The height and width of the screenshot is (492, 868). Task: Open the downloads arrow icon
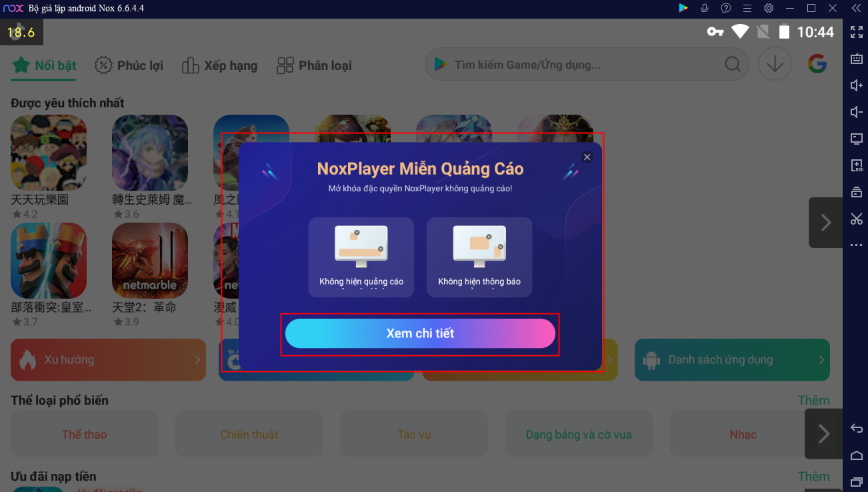[x=775, y=65]
